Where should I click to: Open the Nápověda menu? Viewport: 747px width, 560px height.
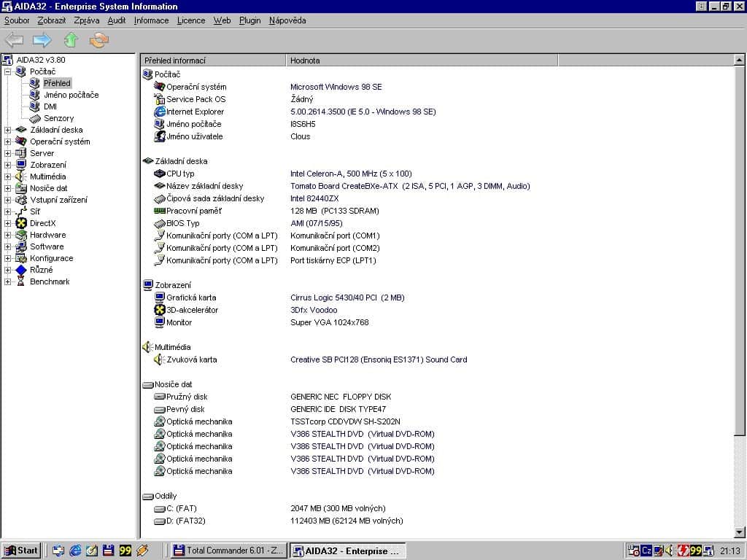click(x=287, y=20)
